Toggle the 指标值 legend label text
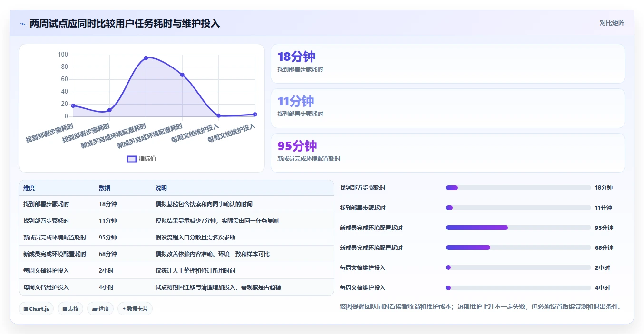Screen dimensions: 644x334 tap(147, 159)
